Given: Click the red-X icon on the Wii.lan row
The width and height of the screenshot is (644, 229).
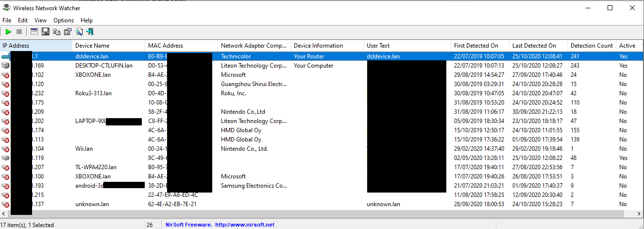Looking at the screenshot, I should 6,149.
